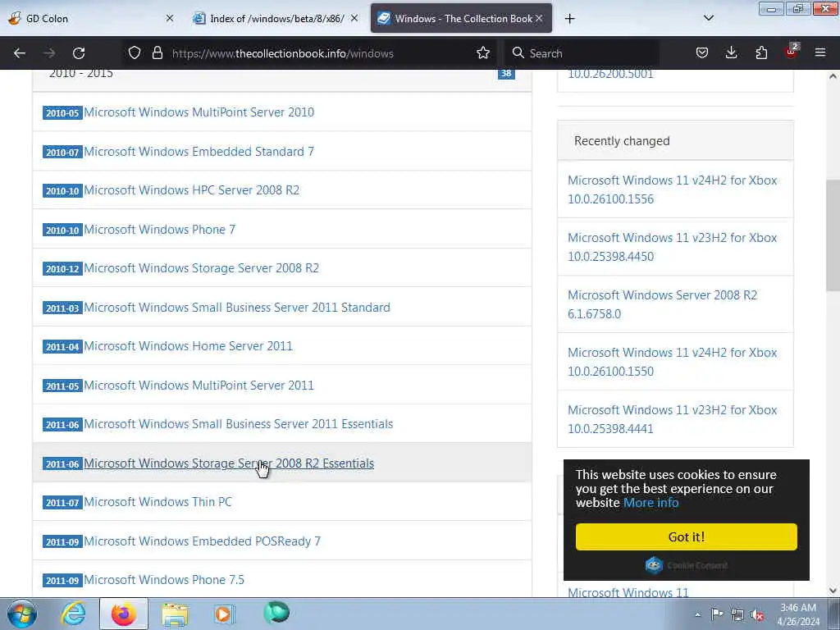This screenshot has height=630, width=840.
Task: Open Microsoft Windows MultiPoint Server 2010
Action: tap(199, 112)
